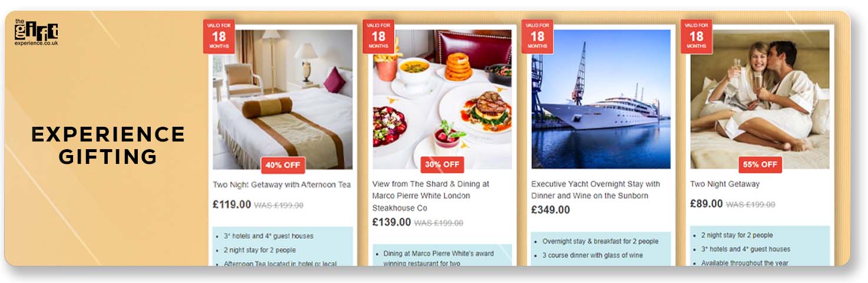The width and height of the screenshot is (868, 283).
Task: Open the couple toasting champagne photo
Action: (760, 100)
